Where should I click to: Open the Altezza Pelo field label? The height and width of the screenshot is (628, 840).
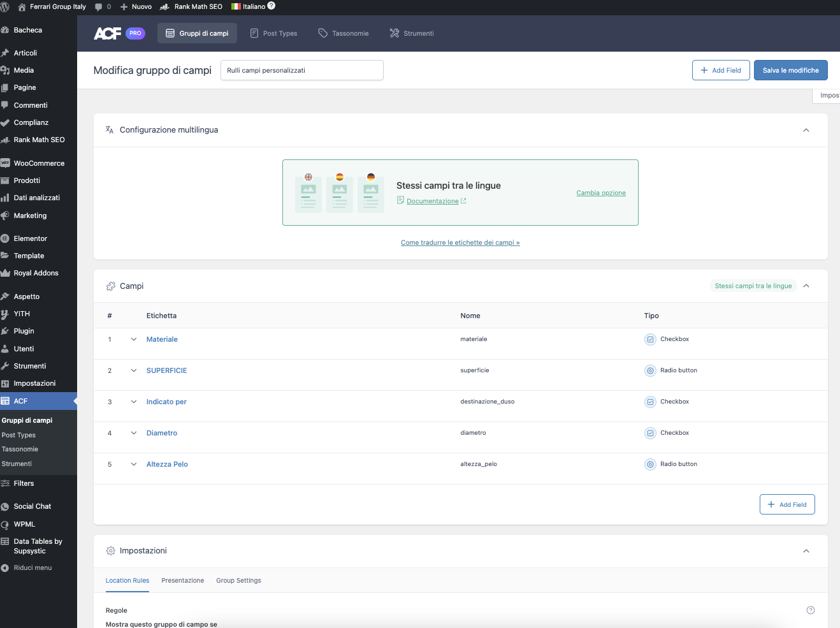[x=167, y=464]
